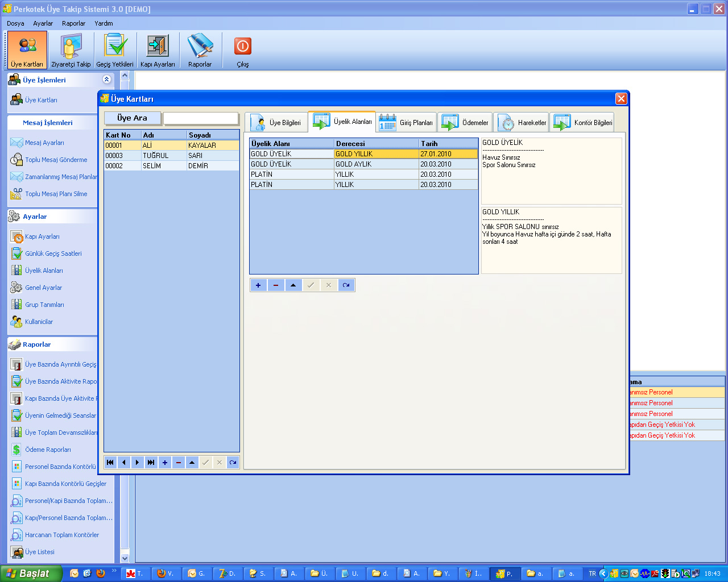Delete the selected member with minus button
Image resolution: width=728 pixels, height=582 pixels.
click(x=179, y=463)
